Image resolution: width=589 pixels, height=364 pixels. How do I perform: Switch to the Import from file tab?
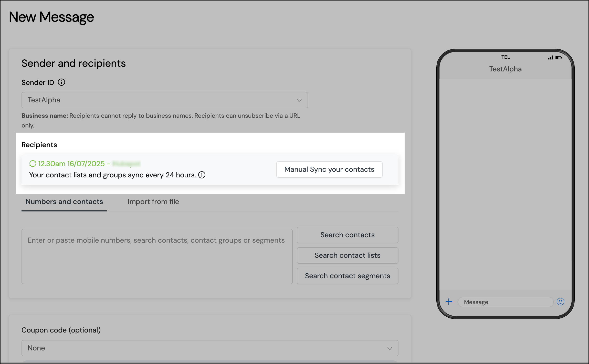[153, 202]
